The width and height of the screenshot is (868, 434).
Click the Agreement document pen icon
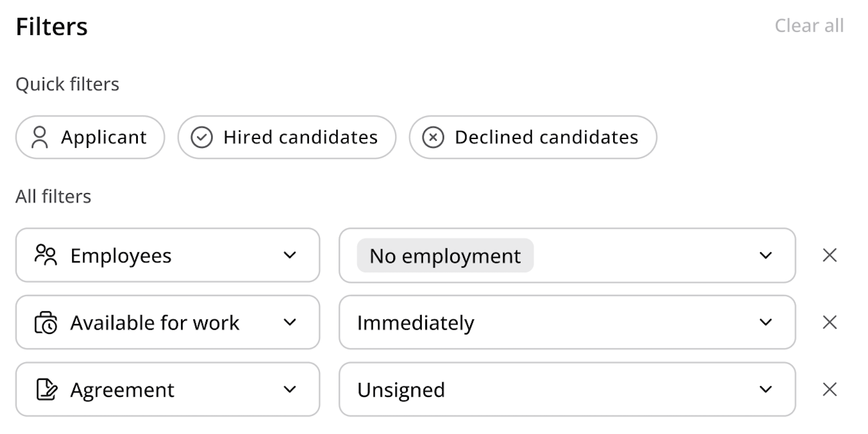pyautogui.click(x=47, y=389)
